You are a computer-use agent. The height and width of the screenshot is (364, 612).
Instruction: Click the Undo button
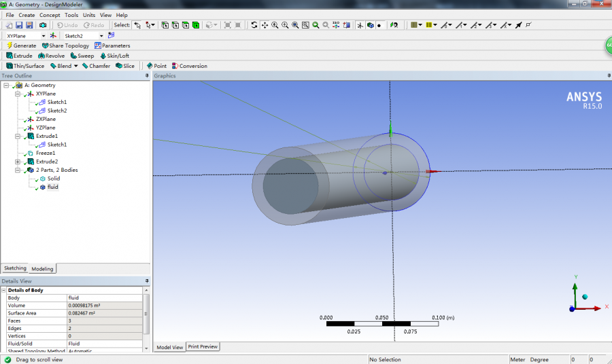click(x=67, y=25)
